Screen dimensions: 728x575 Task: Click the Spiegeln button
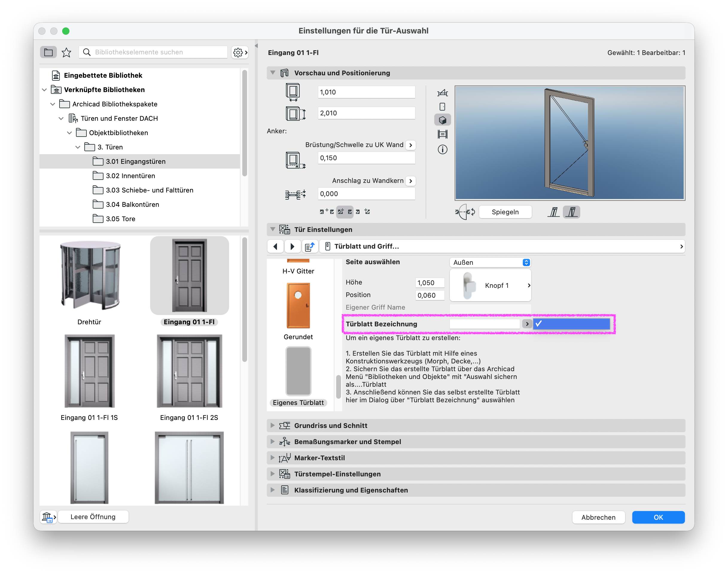click(x=505, y=212)
